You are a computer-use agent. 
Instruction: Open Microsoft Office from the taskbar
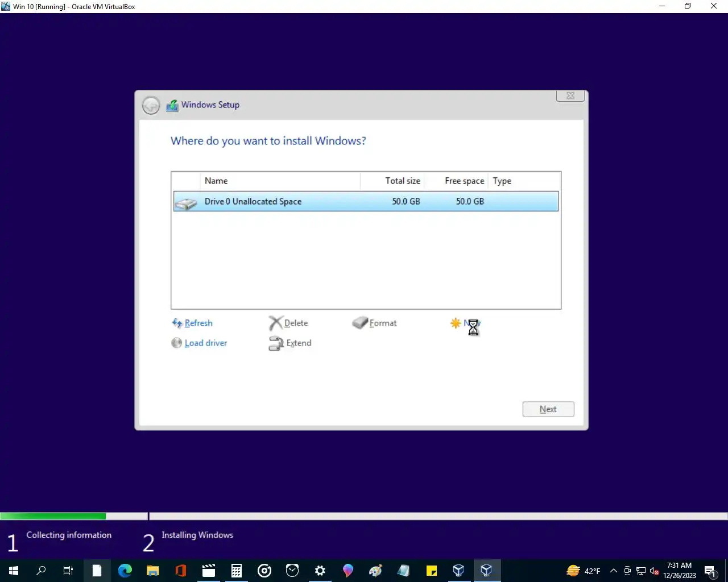pos(180,570)
